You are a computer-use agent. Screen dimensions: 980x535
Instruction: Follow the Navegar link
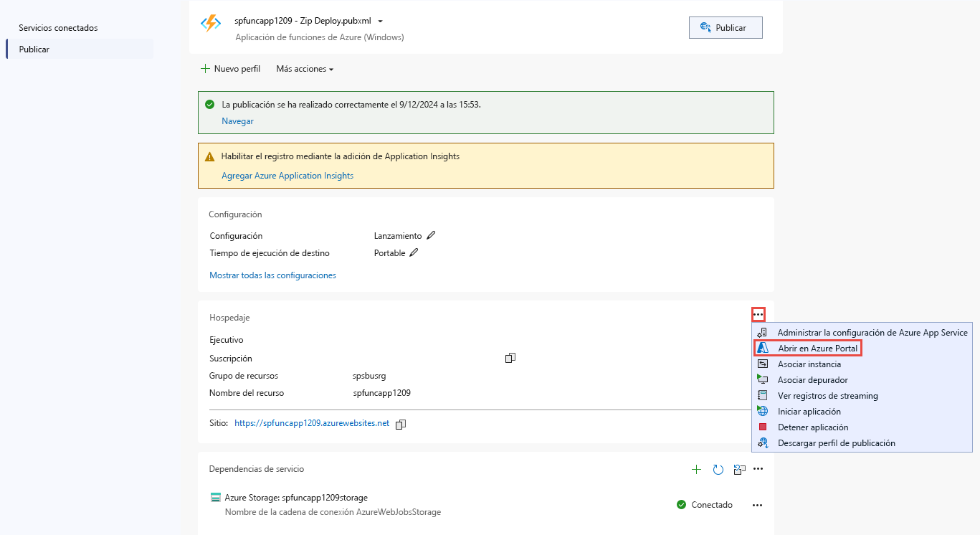(237, 121)
